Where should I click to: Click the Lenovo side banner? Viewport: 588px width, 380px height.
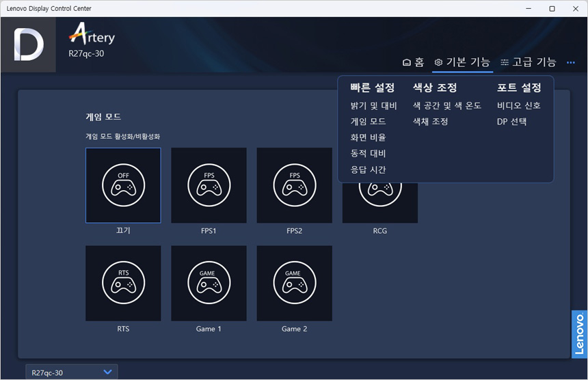[579, 334]
